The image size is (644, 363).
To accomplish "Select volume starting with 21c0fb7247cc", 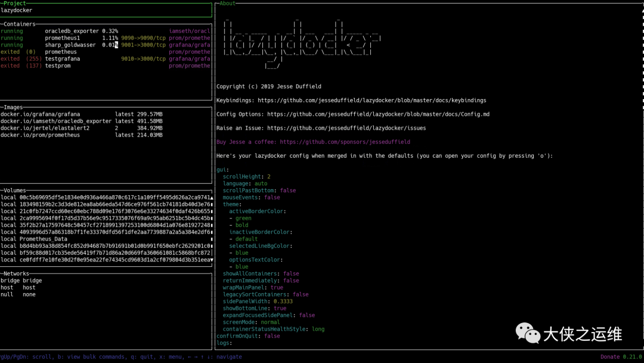I will (x=105, y=211).
